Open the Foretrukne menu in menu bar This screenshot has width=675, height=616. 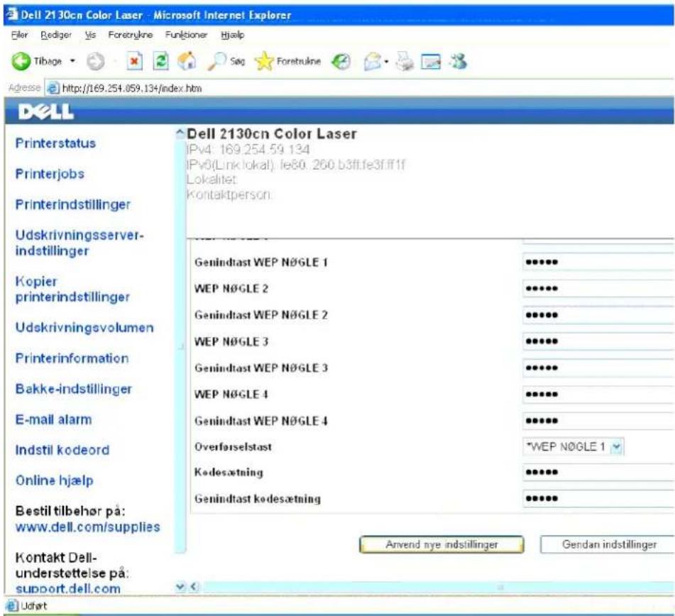(131, 35)
